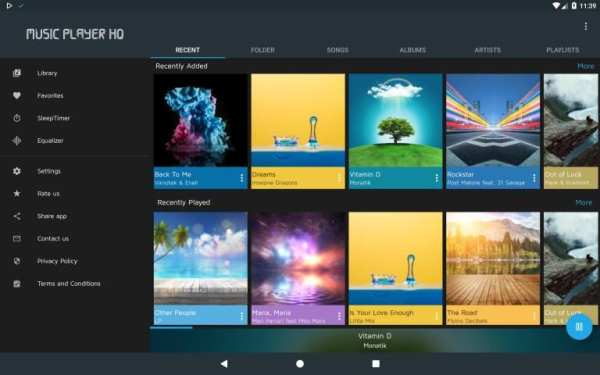Open options menu for Rockstar
600x375 pixels.
coord(534,178)
